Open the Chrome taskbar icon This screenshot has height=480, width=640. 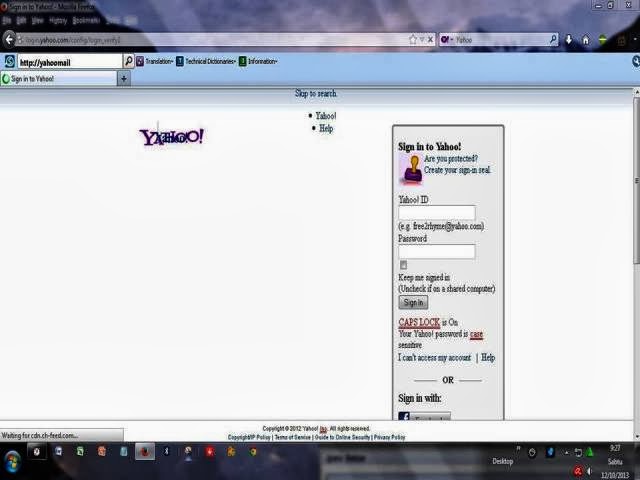click(253, 451)
